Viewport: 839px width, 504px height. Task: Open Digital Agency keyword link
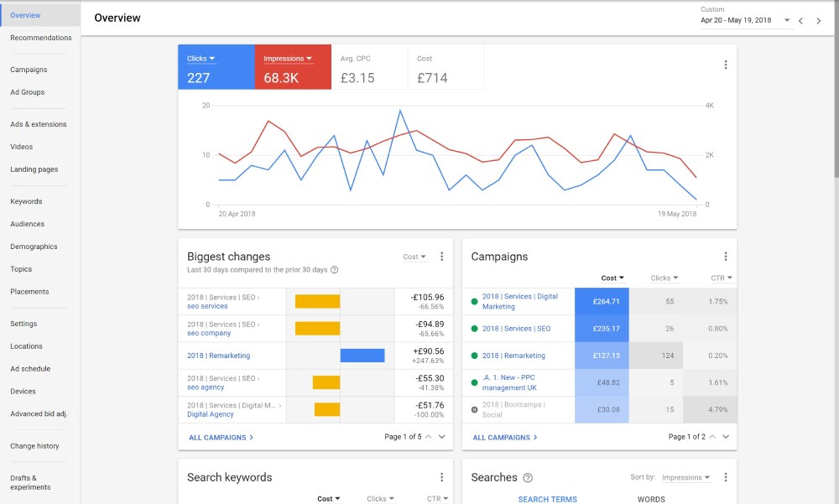click(211, 414)
